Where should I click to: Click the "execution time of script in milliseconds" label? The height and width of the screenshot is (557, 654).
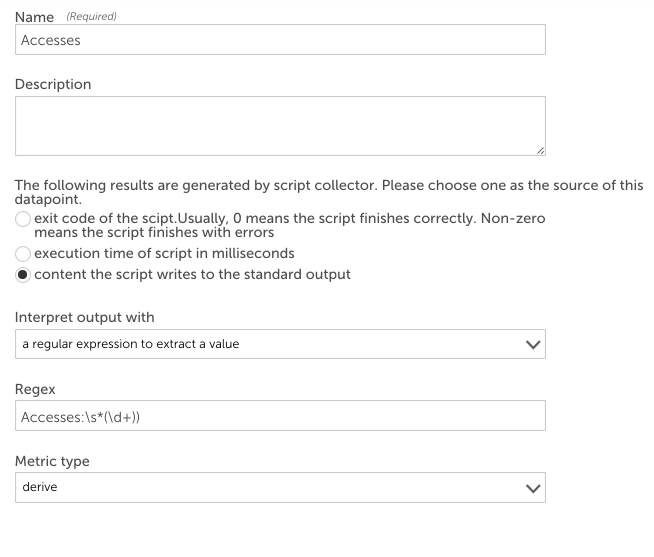pyautogui.click(x=164, y=253)
